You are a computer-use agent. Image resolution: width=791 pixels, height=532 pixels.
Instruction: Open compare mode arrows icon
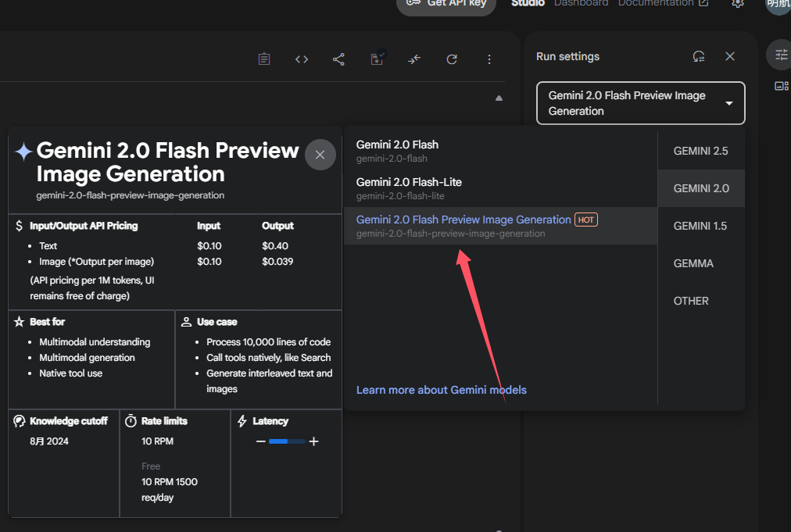pyautogui.click(x=414, y=59)
